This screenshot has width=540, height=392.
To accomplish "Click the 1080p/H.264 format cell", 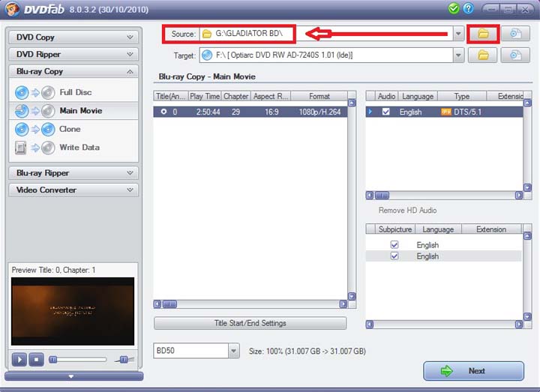I will 319,112.
